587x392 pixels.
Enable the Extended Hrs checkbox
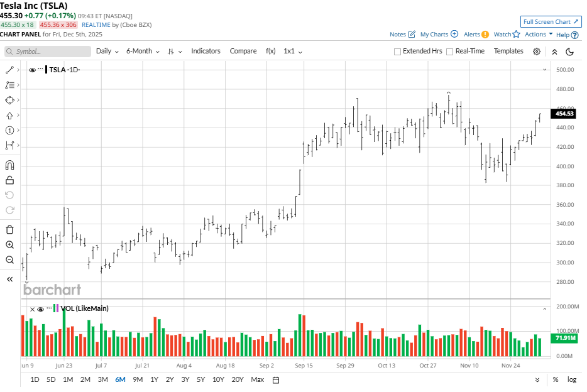point(397,52)
